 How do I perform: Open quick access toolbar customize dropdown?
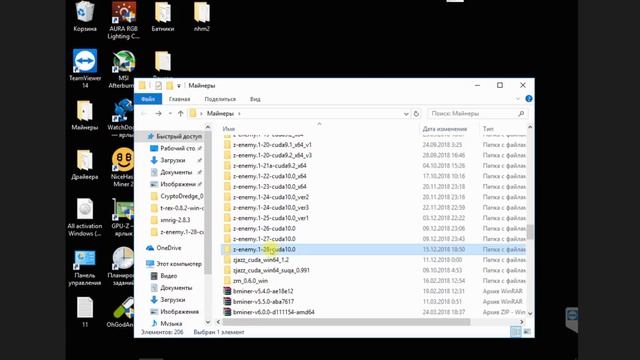[179, 86]
